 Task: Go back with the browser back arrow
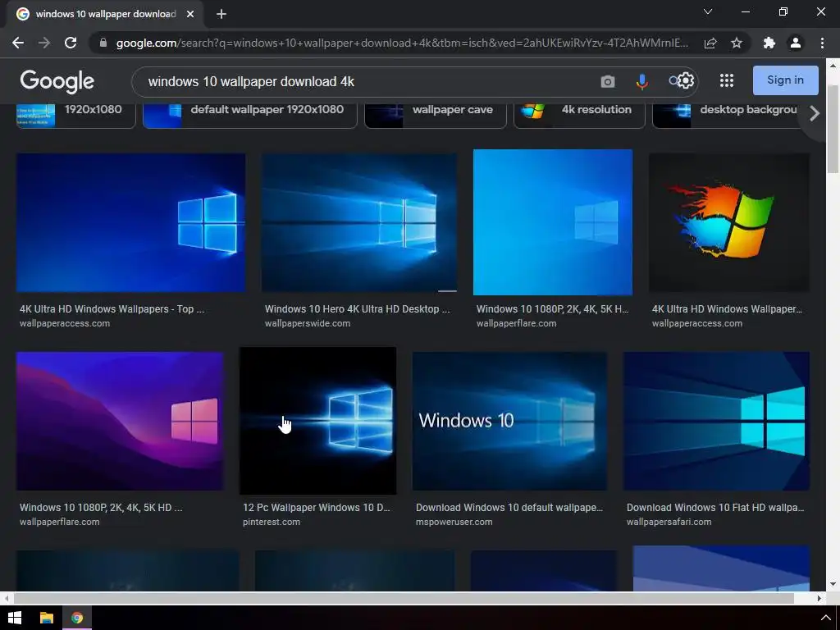pyautogui.click(x=18, y=43)
